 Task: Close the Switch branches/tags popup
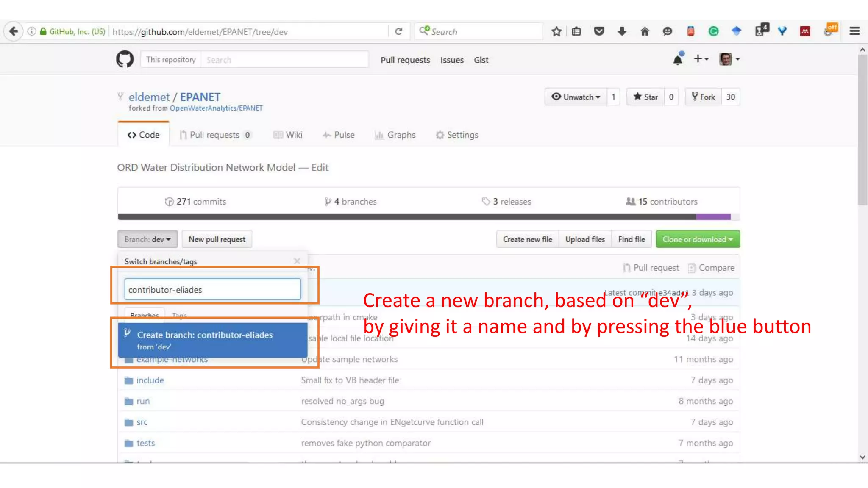point(297,261)
